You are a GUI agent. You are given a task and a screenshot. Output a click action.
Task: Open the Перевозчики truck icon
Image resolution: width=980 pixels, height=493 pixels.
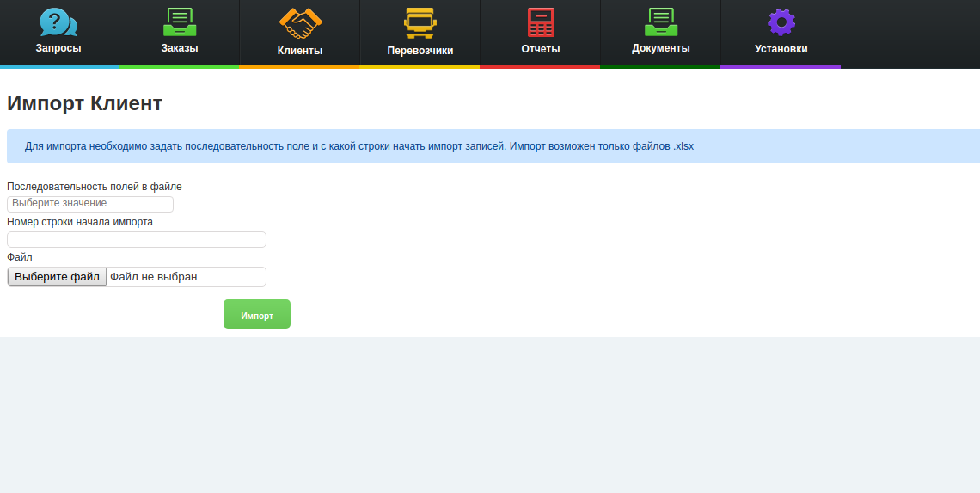(x=420, y=24)
